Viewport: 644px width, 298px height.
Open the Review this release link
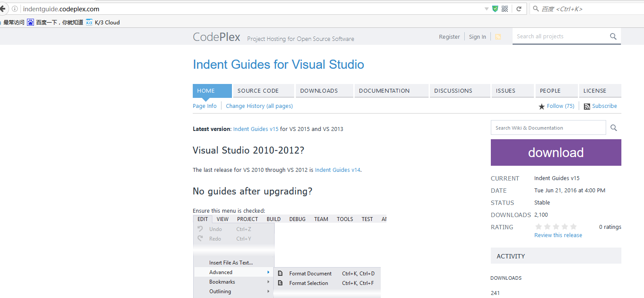558,235
